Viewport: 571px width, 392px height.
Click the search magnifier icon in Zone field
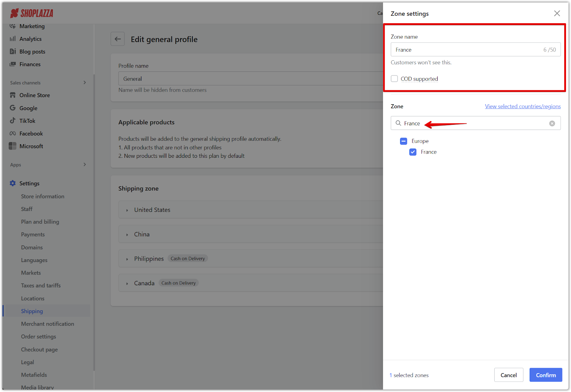398,123
